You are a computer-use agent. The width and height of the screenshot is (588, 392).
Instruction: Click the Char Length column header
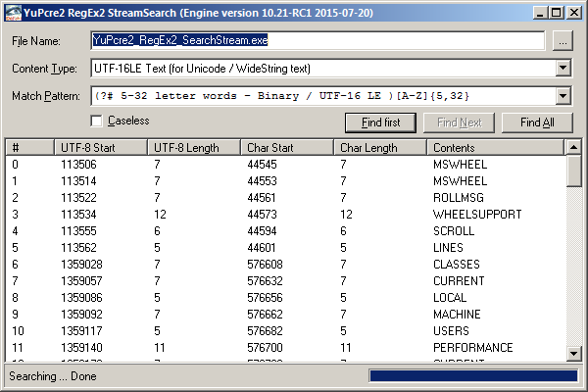click(x=380, y=147)
